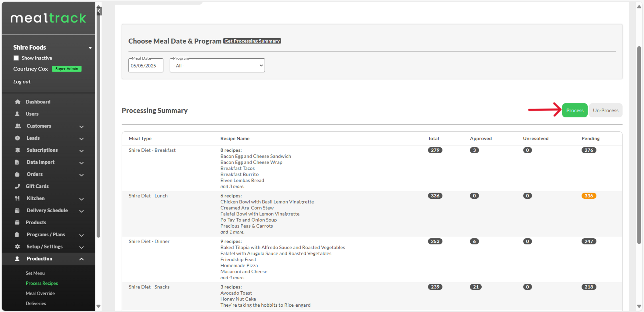Image resolution: width=644 pixels, height=312 pixels.
Task: Go to the Meal Override submenu item
Action: tap(40, 293)
